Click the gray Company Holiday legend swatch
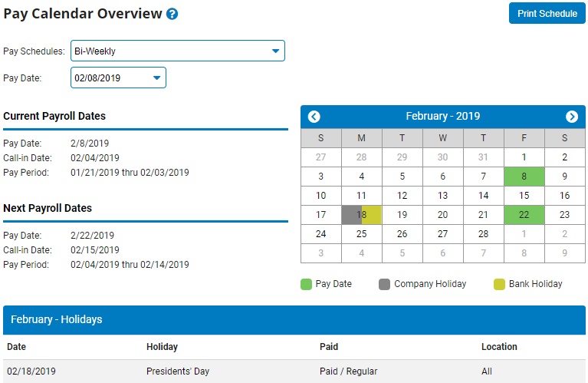This screenshot has width=588, height=383. pos(385,284)
